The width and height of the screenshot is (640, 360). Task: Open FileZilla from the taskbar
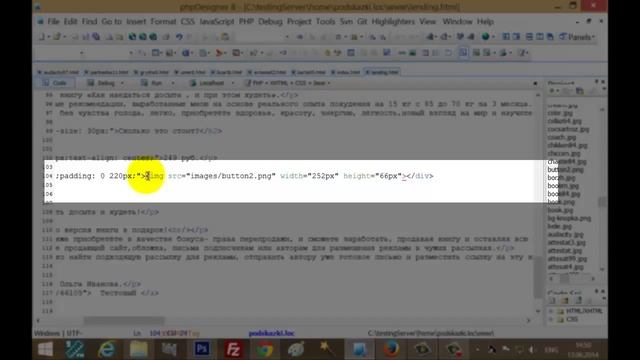pyautogui.click(x=233, y=349)
